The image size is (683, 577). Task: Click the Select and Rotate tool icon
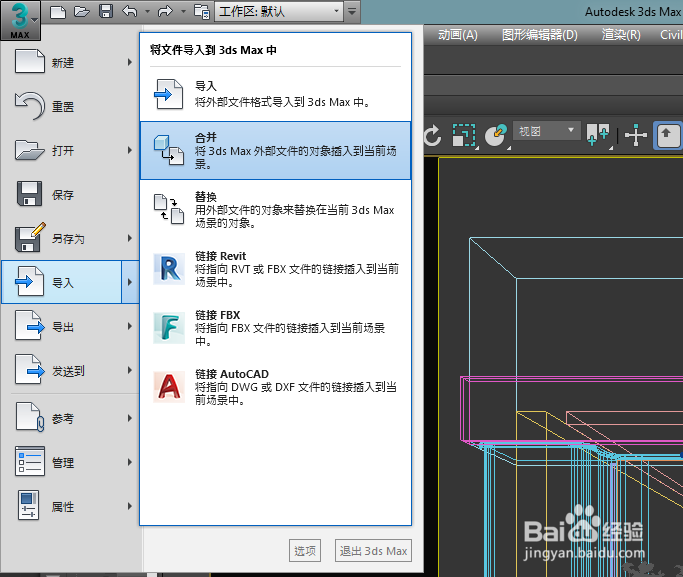pyautogui.click(x=433, y=135)
